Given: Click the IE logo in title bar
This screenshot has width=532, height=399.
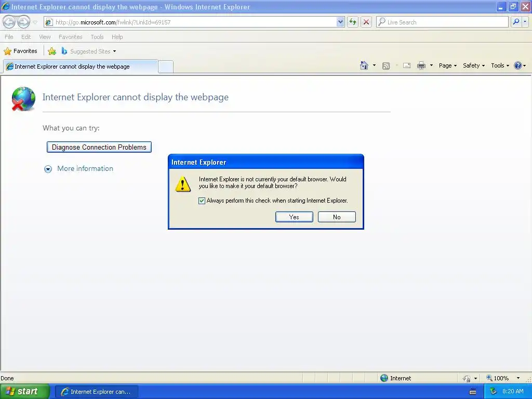Looking at the screenshot, I should [x=5, y=6].
